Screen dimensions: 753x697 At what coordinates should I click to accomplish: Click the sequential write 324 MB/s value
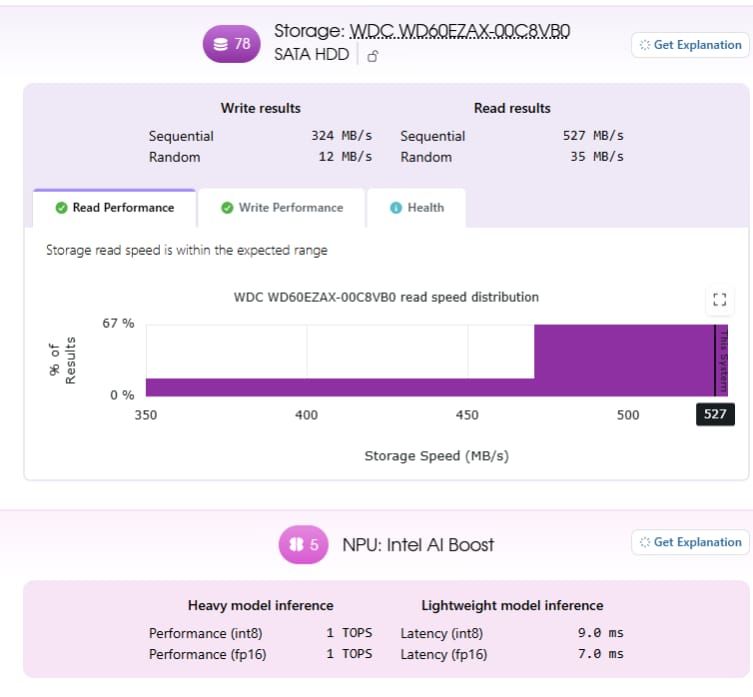click(341, 135)
